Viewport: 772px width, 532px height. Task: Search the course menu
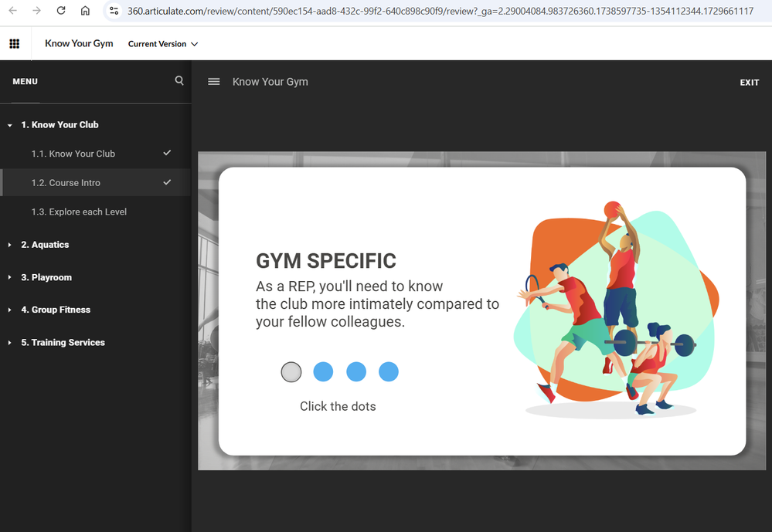tap(179, 80)
